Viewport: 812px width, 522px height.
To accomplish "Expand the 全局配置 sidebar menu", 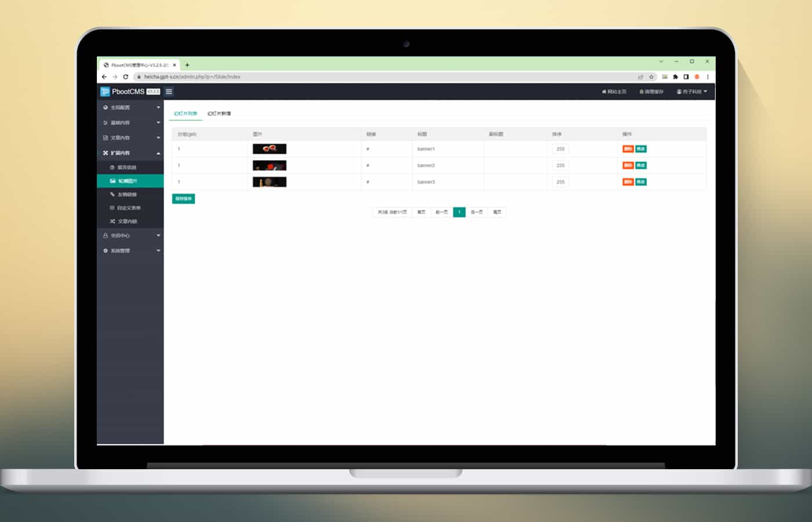I will pyautogui.click(x=130, y=107).
